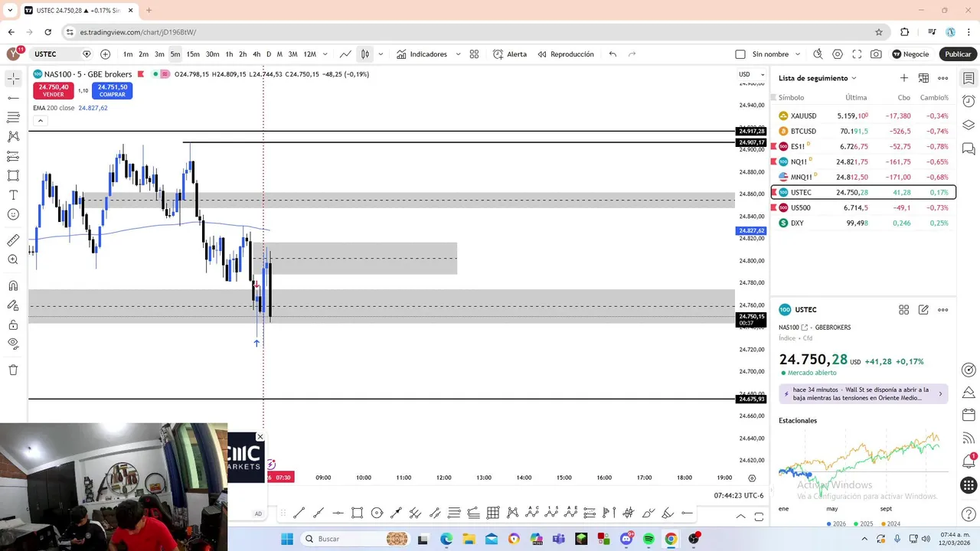Toggle the Sin nombre layout checkbox
This screenshot has width=980, height=551.
[740, 54]
